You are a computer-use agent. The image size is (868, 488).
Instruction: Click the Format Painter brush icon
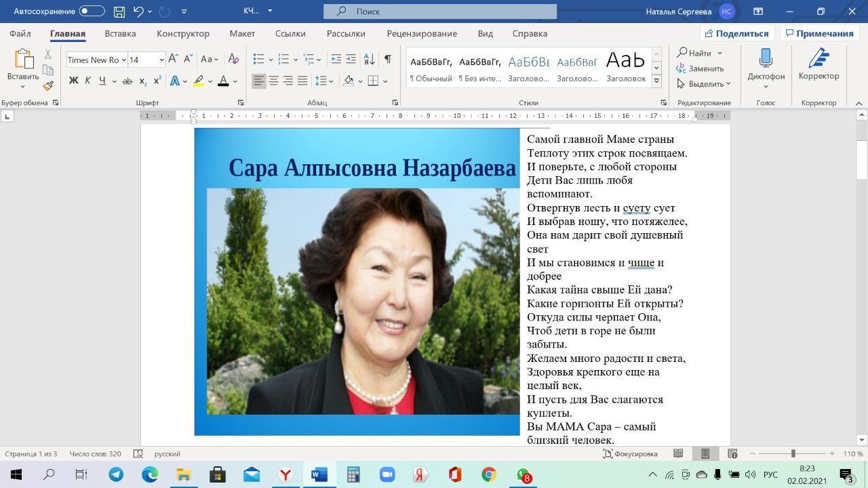(x=47, y=86)
